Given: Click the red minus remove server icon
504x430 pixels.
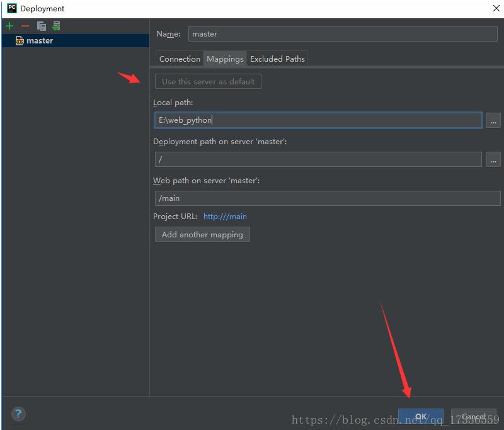Looking at the screenshot, I should [x=25, y=26].
